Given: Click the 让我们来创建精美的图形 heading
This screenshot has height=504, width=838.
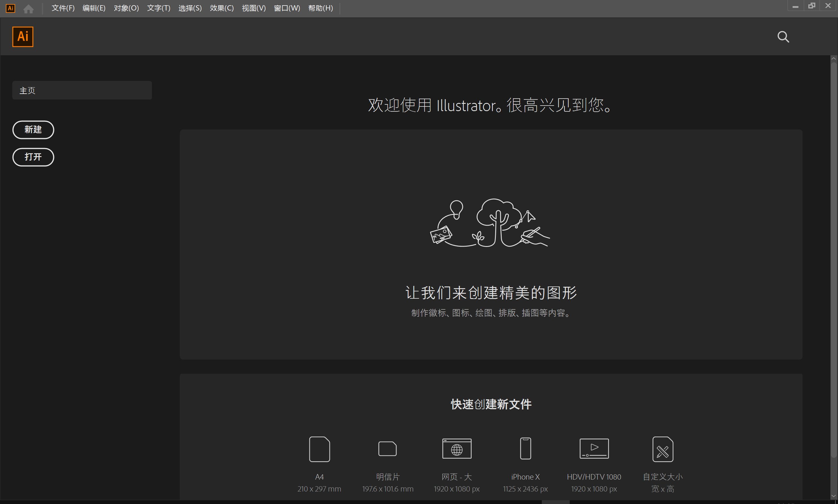Looking at the screenshot, I should (x=491, y=292).
